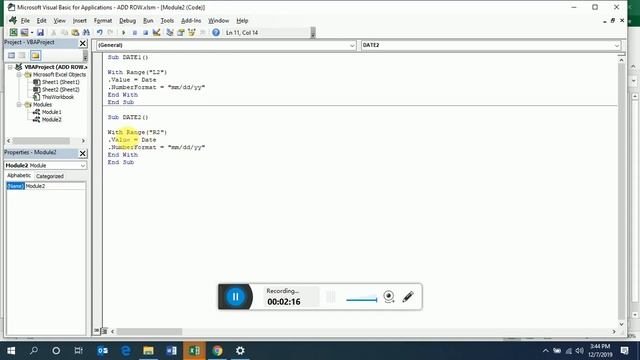Open the Add-Ins menu
The width and height of the screenshot is (640, 360).
coord(191,20)
